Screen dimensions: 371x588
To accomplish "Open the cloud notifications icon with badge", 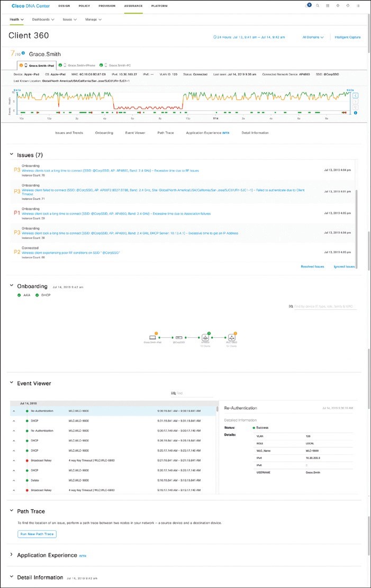I will pos(308,6).
